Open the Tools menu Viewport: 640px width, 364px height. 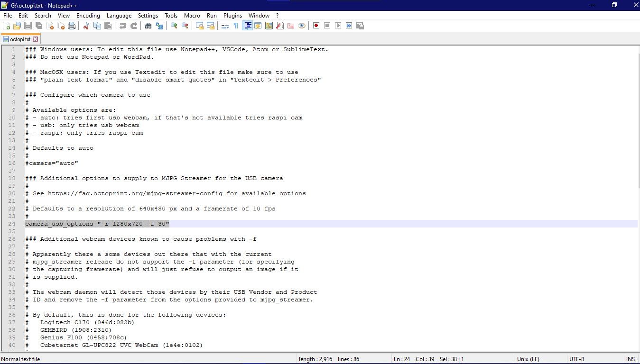[171, 16]
